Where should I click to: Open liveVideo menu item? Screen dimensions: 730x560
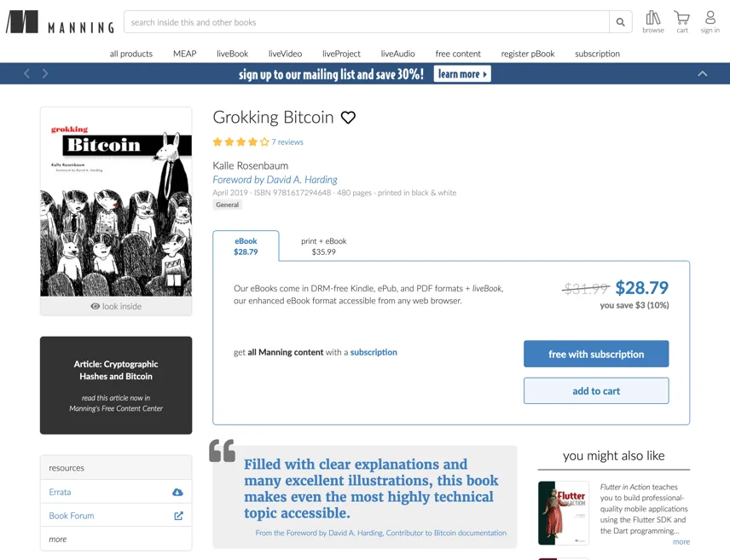[286, 54]
